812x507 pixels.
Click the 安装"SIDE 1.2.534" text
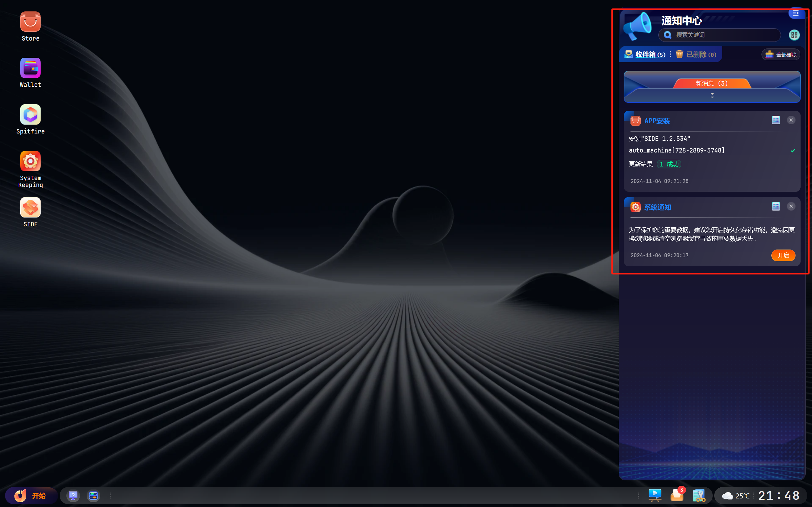coord(659,139)
